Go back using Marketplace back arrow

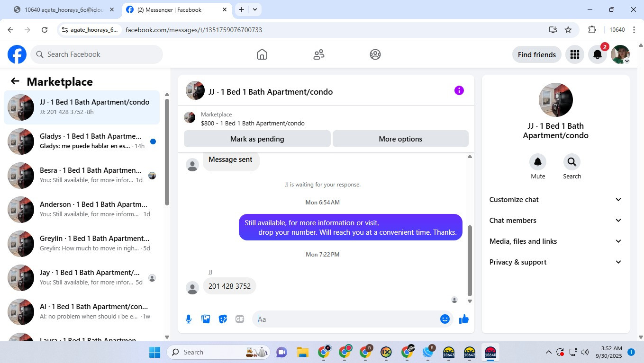click(15, 81)
